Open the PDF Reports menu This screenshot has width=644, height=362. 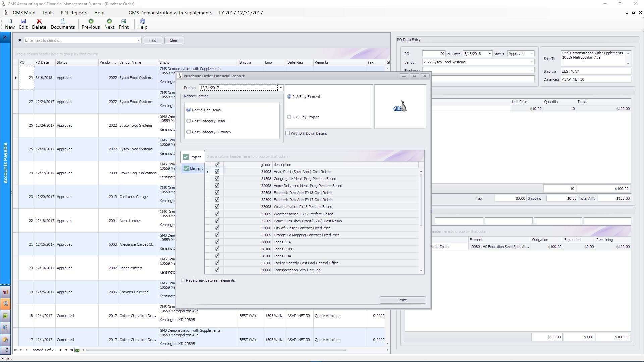click(74, 13)
